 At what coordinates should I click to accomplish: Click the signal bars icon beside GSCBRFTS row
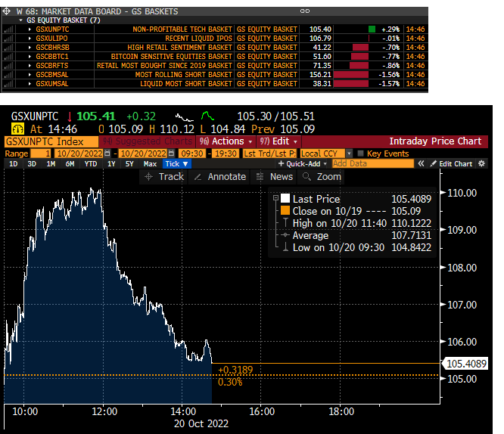(8, 66)
